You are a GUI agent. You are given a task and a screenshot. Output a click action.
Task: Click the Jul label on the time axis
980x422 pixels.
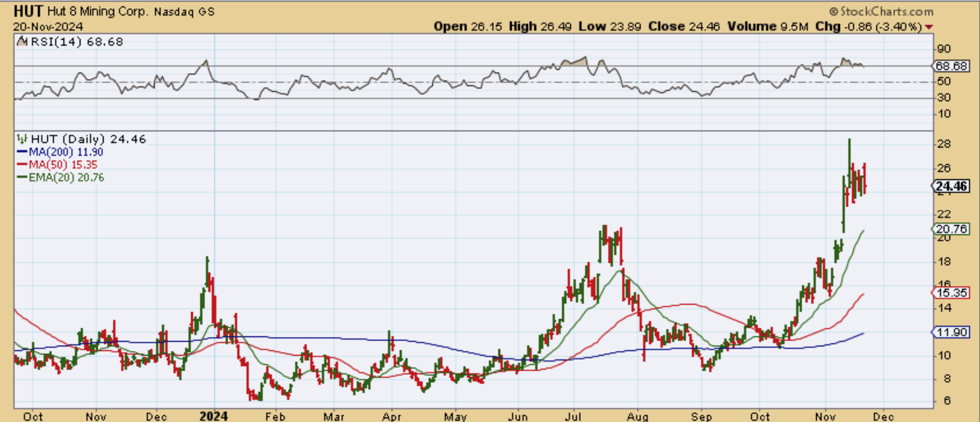pos(573,416)
